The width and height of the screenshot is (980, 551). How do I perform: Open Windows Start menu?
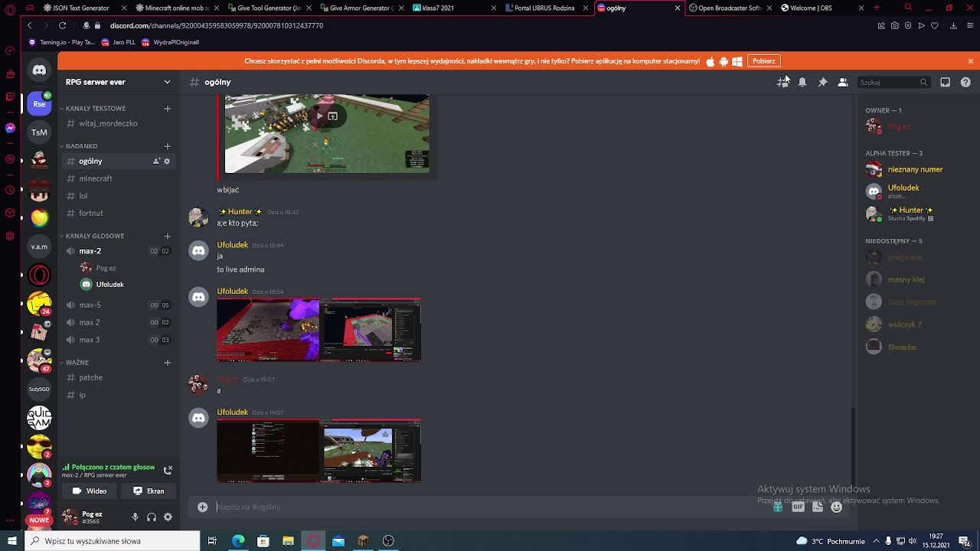pos(11,541)
